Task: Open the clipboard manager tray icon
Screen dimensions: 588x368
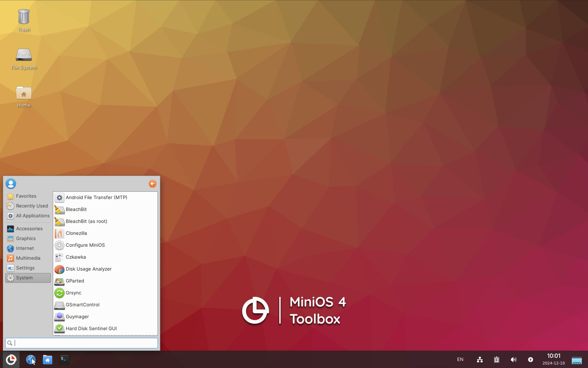Action: 497,360
